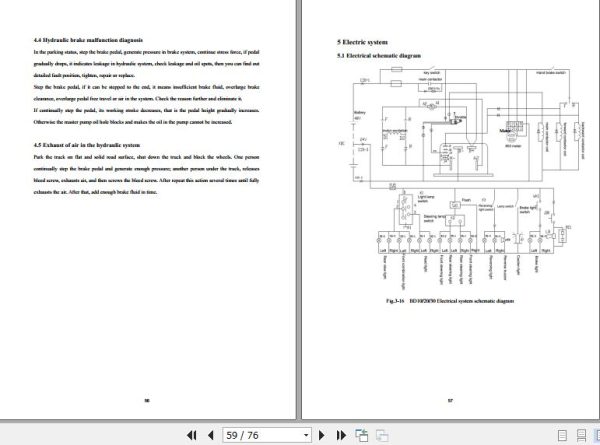Switch to continuous page layout
Viewport: 600px width, 445px height.
pos(581,435)
